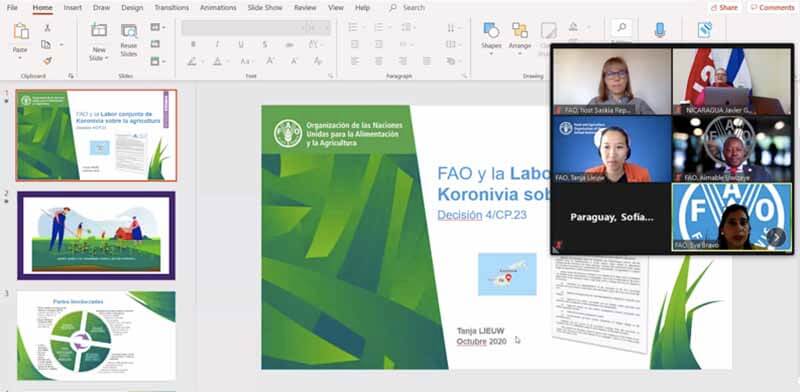This screenshot has height=392, width=800.
Task: Click the Reset slide icon
Action: pos(155,44)
